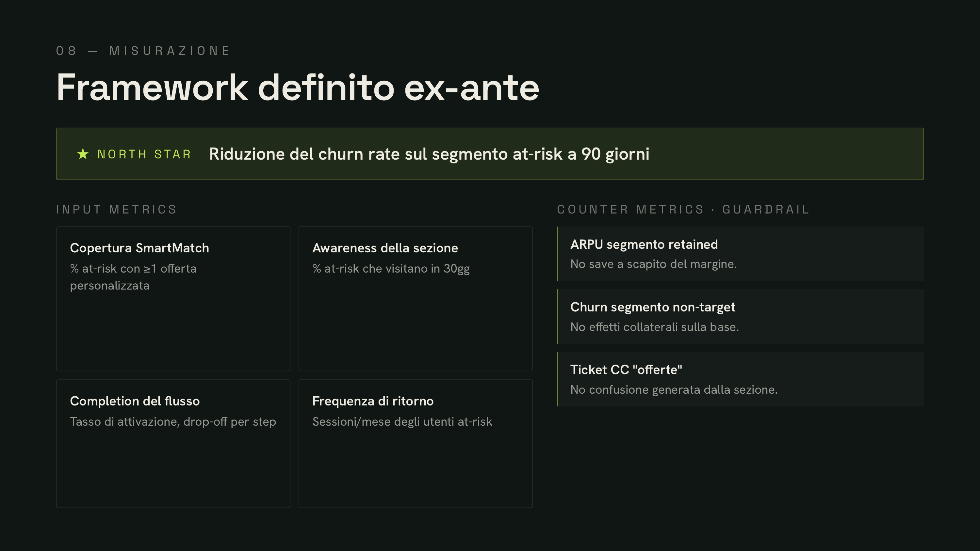Select the '08 — MISURAZIONE' section label
The height and width of the screenshot is (551, 980).
tap(143, 51)
